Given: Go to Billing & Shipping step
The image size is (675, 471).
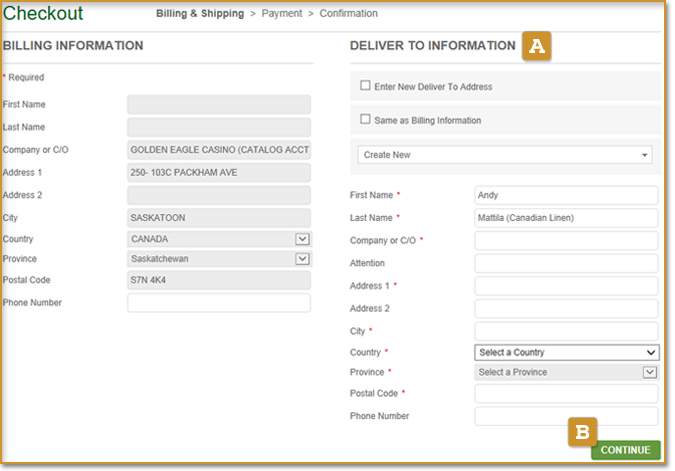Looking at the screenshot, I should click(199, 14).
